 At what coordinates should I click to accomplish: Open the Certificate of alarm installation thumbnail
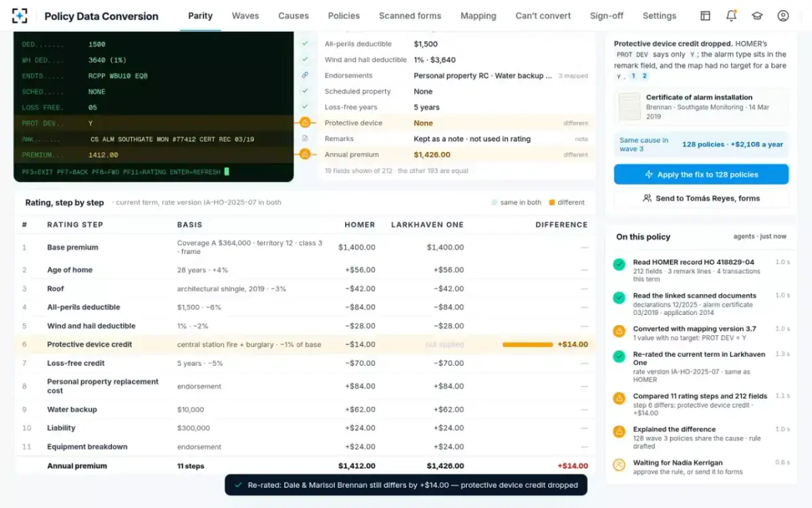(x=629, y=106)
